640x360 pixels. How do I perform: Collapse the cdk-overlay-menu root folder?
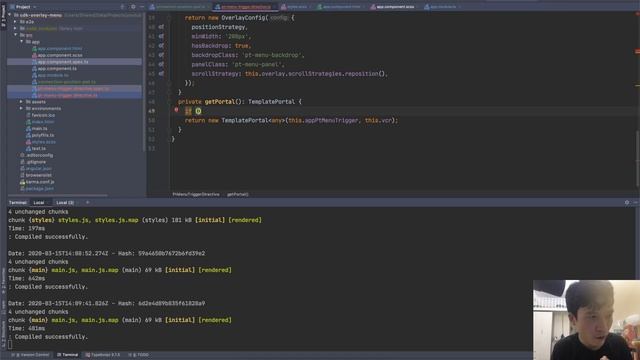pos(9,15)
